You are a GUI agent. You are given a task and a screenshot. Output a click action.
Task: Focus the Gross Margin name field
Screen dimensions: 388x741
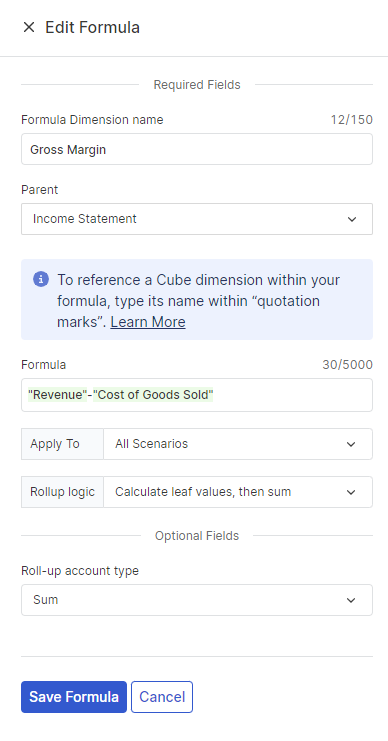[197, 149]
